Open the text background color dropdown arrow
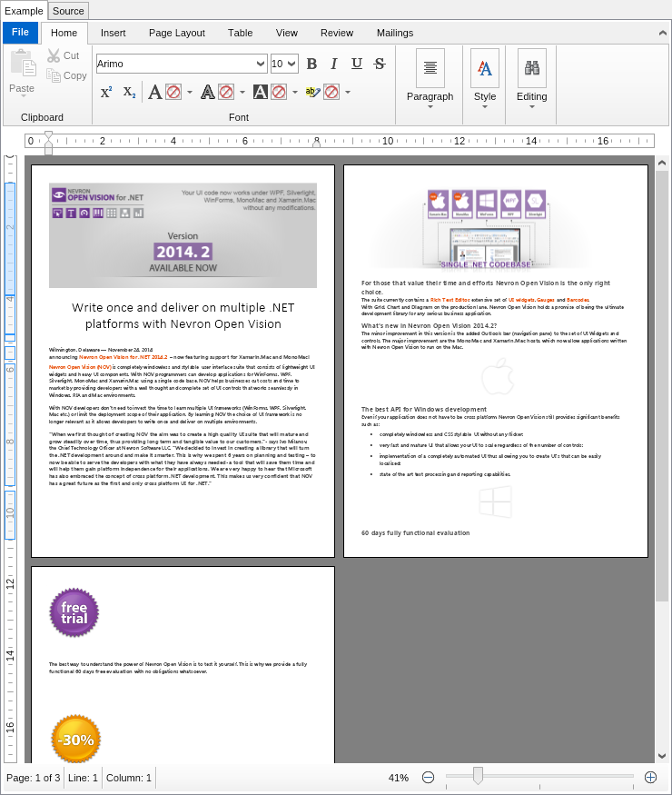 [x=295, y=93]
